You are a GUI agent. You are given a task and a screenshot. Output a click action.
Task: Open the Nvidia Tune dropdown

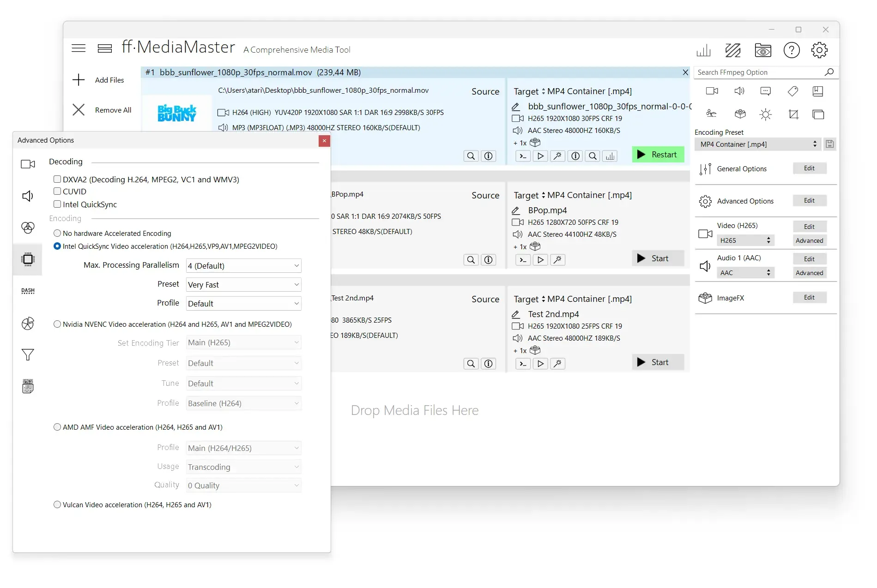pos(243,384)
